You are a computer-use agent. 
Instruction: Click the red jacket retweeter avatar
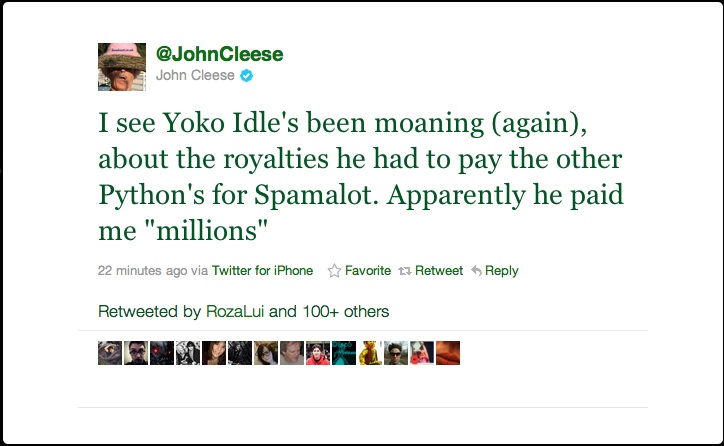coord(318,353)
